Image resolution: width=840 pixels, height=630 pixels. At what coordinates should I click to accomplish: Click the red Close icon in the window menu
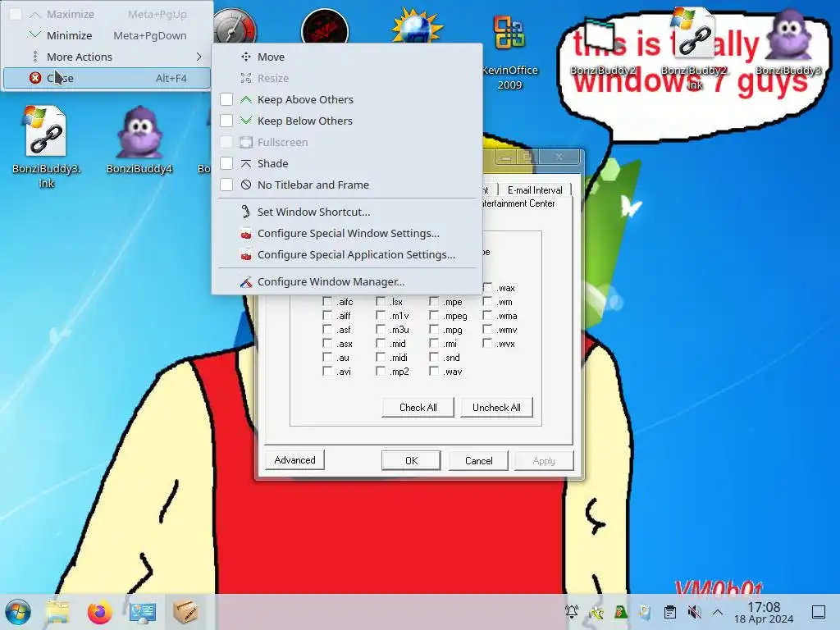[x=35, y=78]
